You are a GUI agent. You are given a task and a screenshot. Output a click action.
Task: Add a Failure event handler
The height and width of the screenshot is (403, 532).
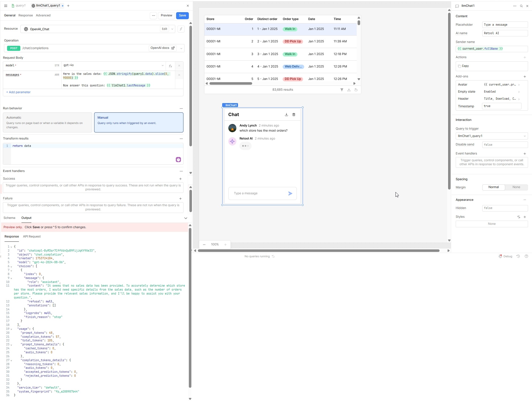pos(180,199)
